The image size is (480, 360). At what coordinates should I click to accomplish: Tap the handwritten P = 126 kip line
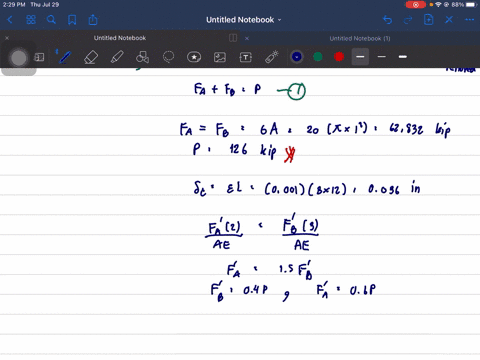click(x=244, y=151)
